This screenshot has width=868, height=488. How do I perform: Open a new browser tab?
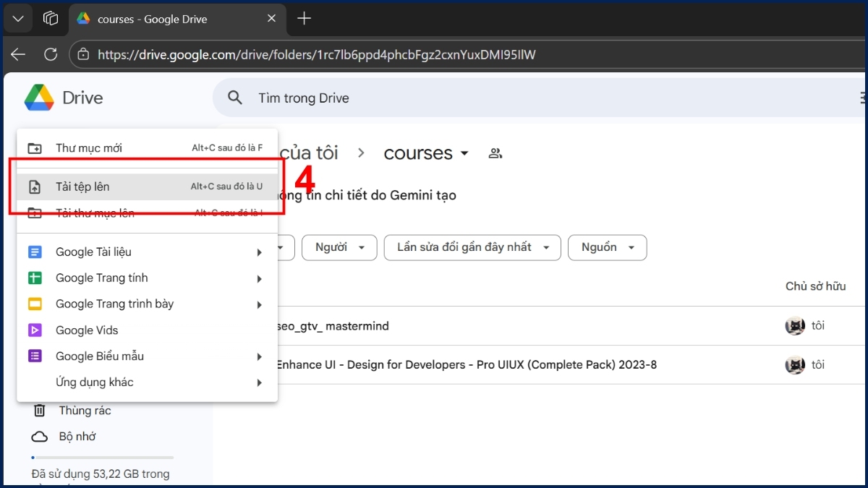pyautogui.click(x=305, y=19)
